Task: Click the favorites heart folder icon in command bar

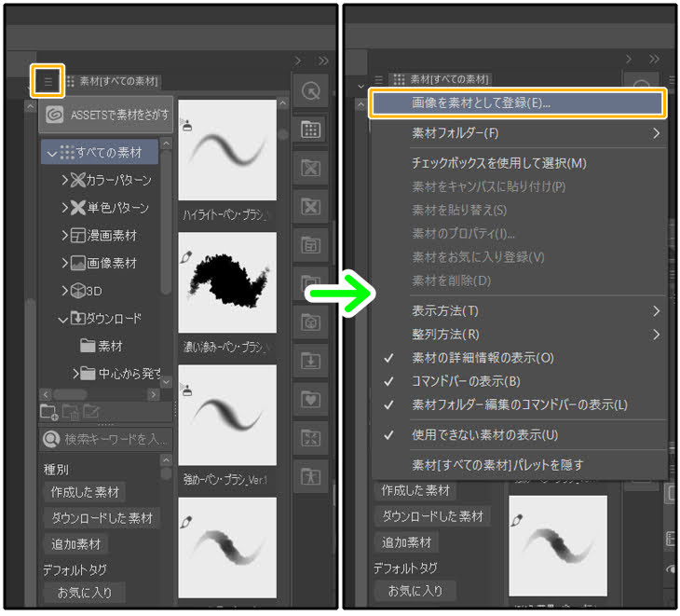Action: 310,400
